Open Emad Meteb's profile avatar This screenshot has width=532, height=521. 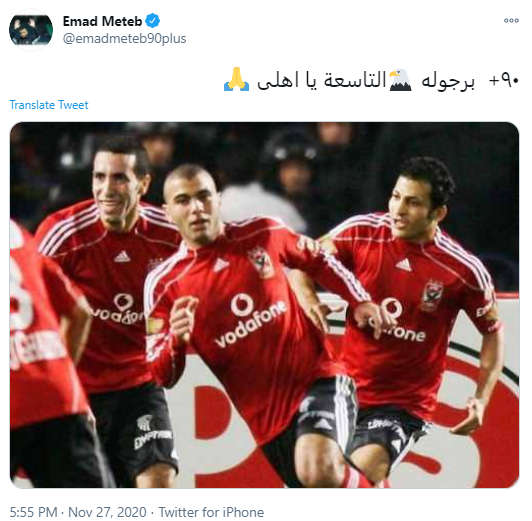pos(31,30)
